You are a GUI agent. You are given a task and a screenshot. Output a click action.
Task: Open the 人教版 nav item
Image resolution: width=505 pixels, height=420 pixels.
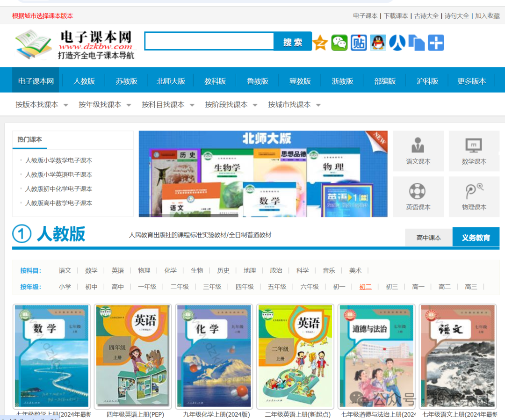(84, 81)
